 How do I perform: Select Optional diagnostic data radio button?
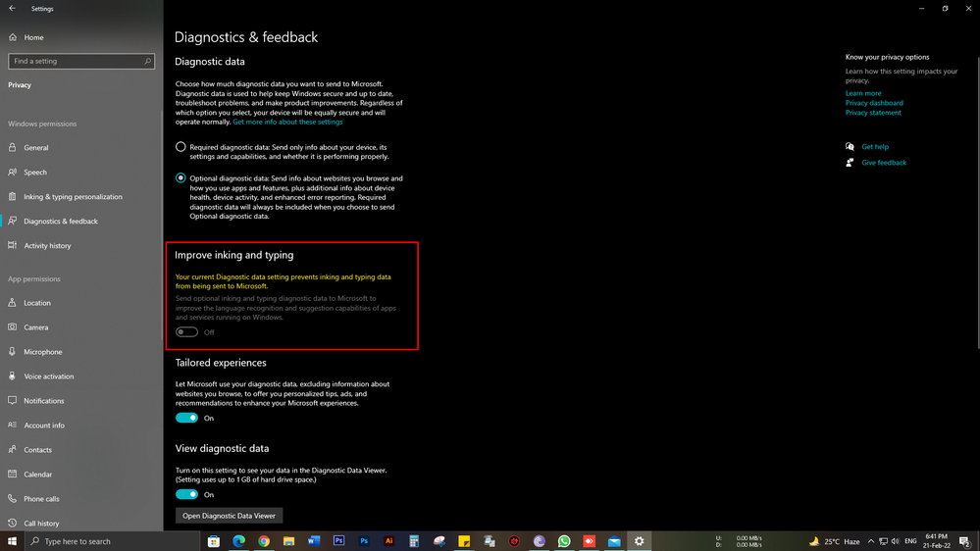point(181,178)
